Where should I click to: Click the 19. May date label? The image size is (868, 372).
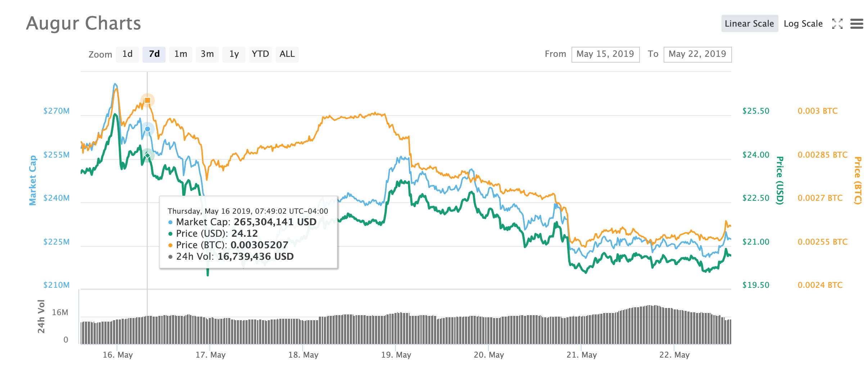point(396,355)
